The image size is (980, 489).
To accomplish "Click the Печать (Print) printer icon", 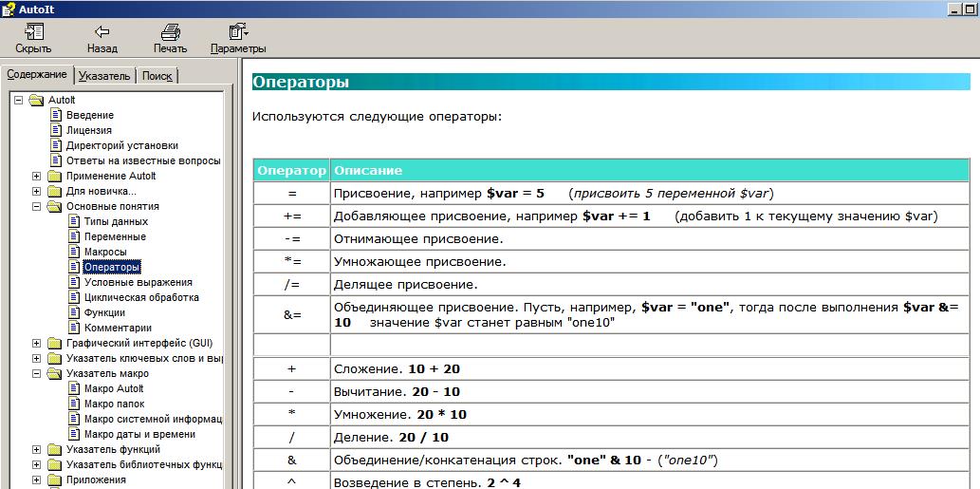I will click(170, 31).
